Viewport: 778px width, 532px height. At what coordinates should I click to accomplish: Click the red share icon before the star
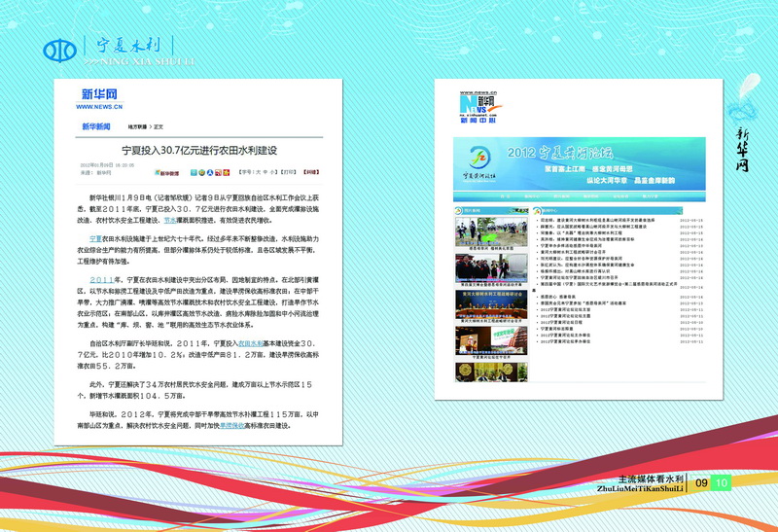[x=218, y=173]
